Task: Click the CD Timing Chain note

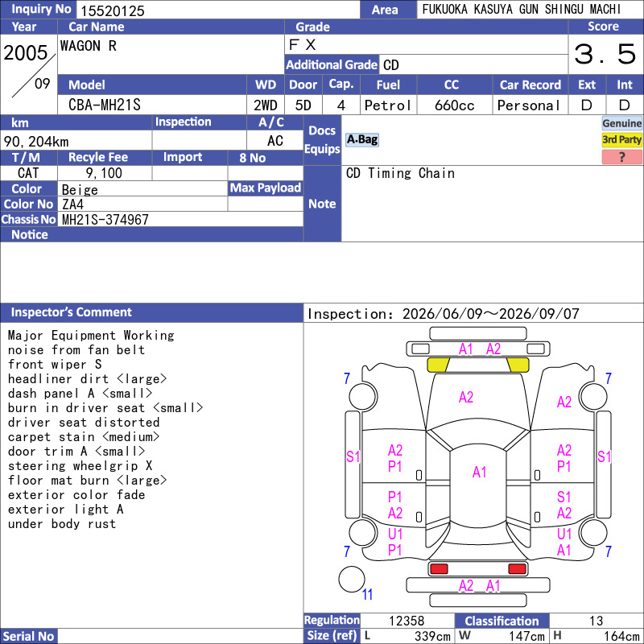Action: pyautogui.click(x=400, y=173)
